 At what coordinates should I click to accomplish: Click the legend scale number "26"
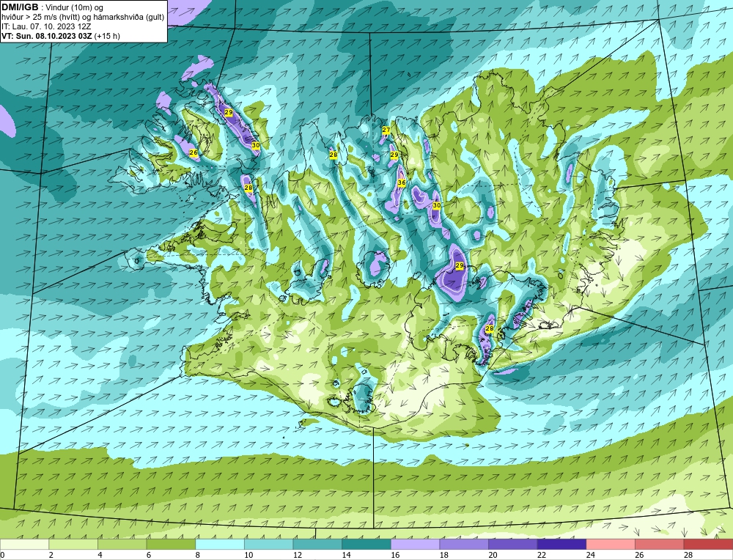pyautogui.click(x=639, y=555)
